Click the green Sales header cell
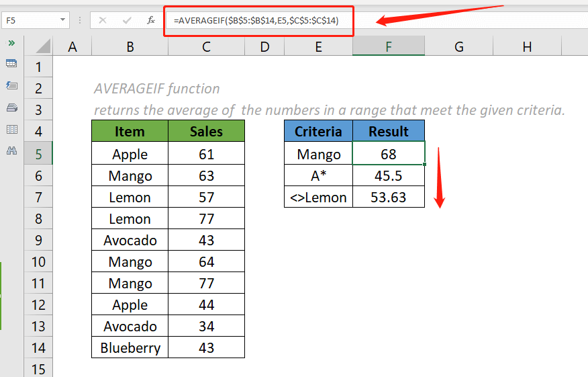This screenshot has height=377, width=588. point(206,132)
